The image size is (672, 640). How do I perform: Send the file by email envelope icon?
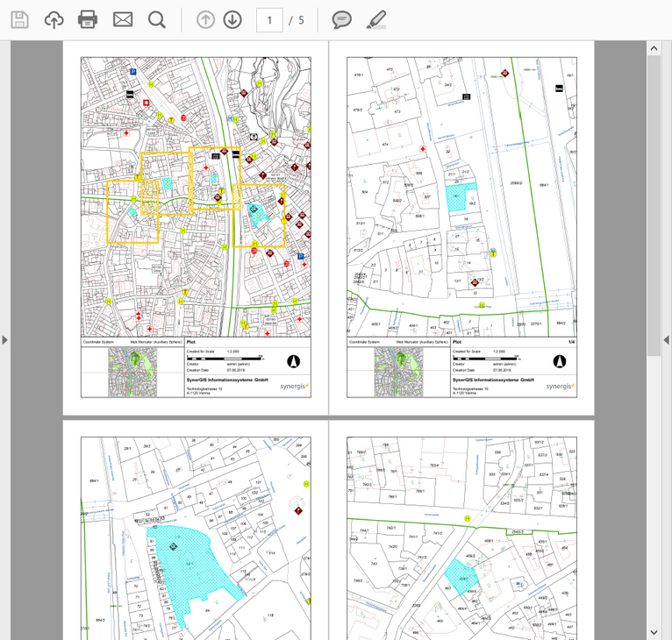[123, 19]
